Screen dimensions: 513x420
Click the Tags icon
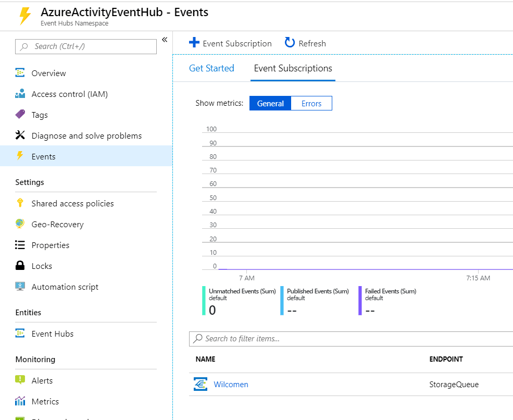(x=21, y=115)
